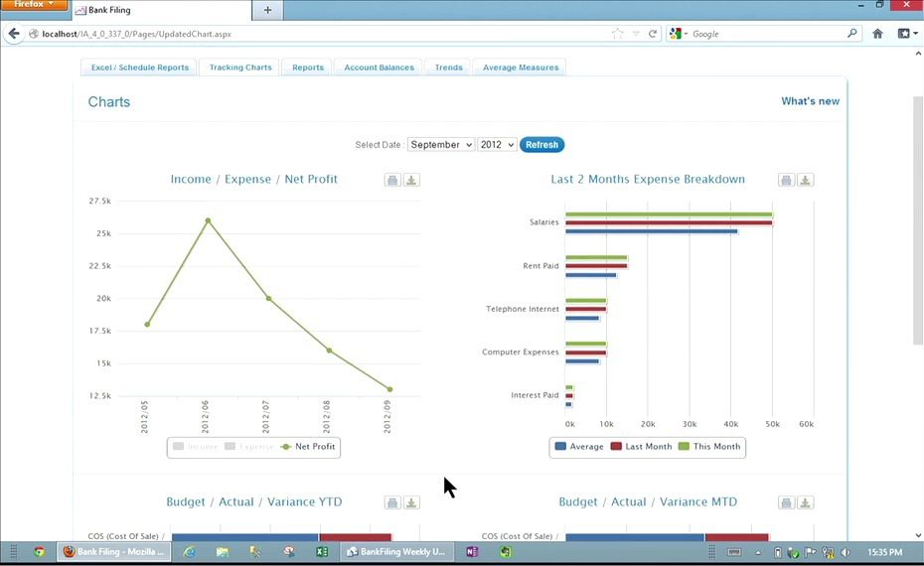Toggle the Average series in legend
Screen dimensions: 924x566
579,447
